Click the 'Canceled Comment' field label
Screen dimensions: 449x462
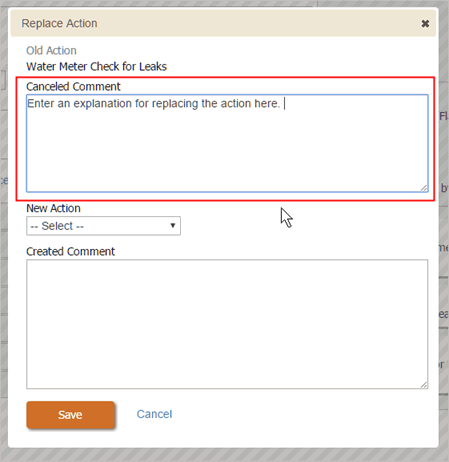pos(73,87)
